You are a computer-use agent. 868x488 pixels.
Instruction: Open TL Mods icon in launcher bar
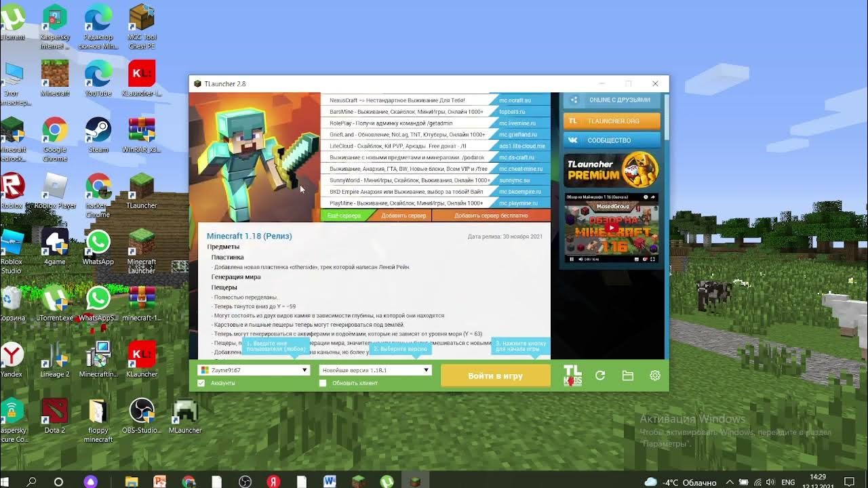[x=573, y=375]
